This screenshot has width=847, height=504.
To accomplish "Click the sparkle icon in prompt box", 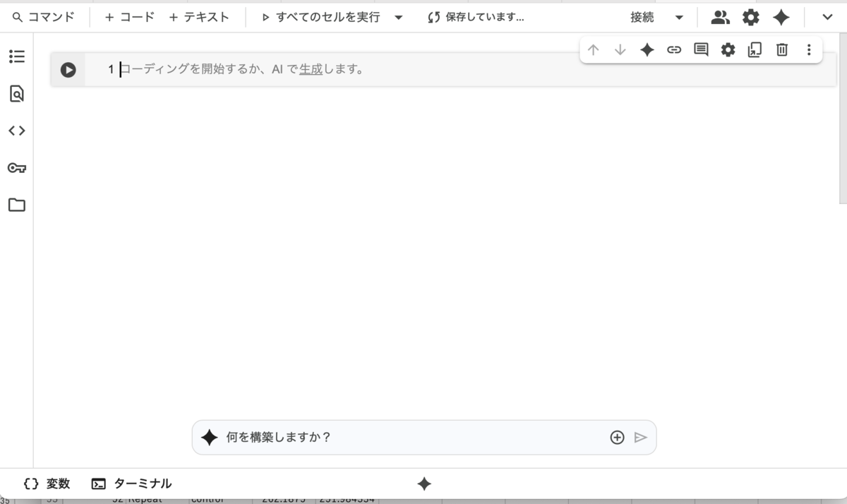I will click(x=210, y=438).
